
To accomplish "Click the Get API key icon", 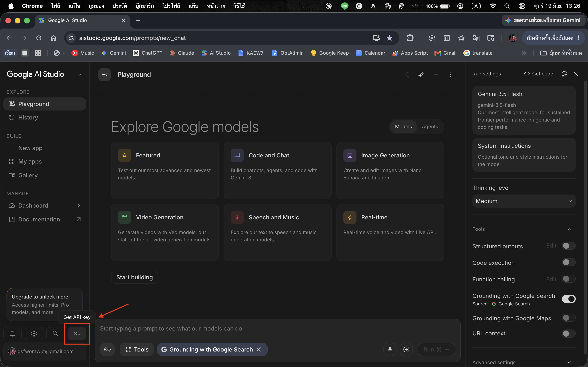I will pos(77,334).
